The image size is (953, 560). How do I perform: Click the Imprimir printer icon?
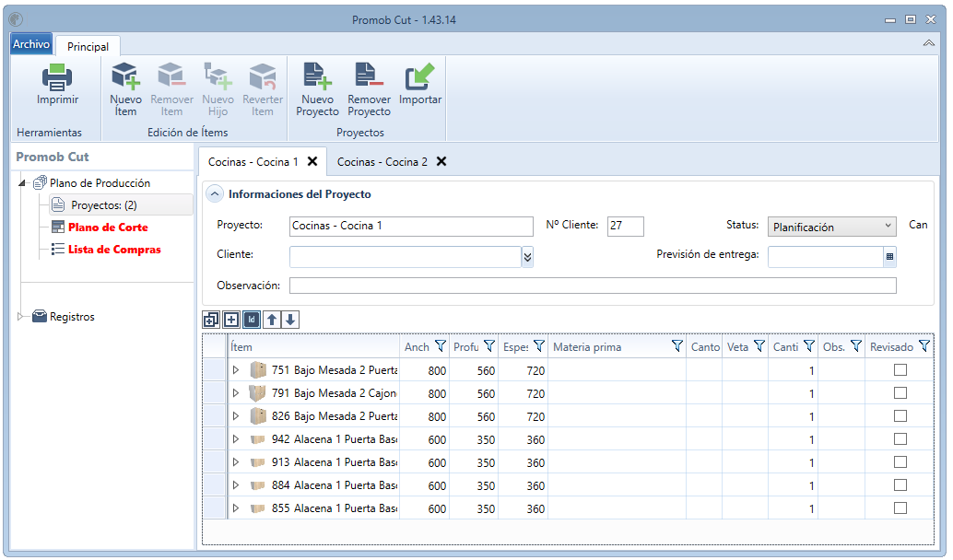(x=57, y=77)
